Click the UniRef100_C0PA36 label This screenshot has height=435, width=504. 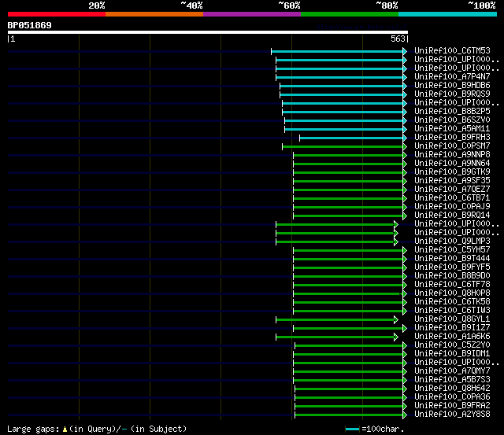452,397
